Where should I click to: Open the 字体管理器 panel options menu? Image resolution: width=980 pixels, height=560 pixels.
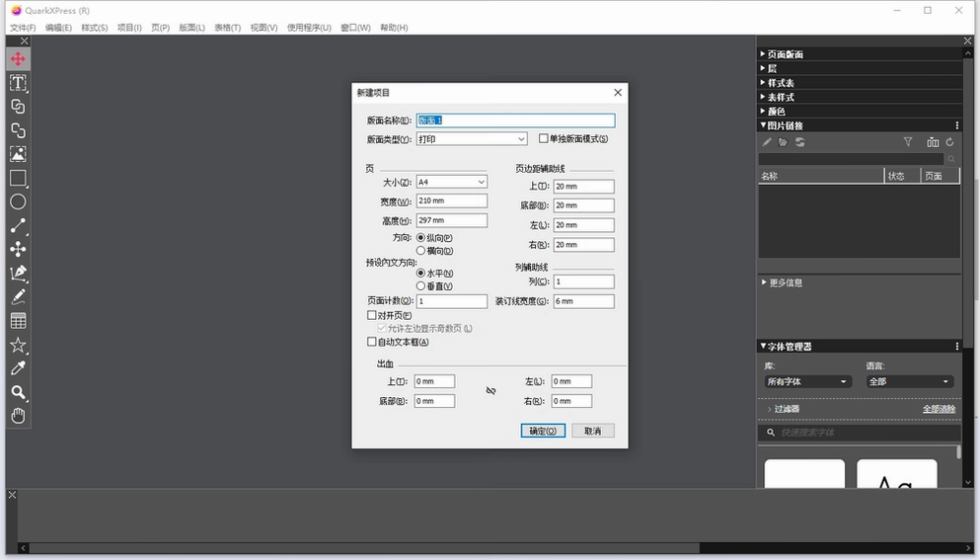coord(957,346)
